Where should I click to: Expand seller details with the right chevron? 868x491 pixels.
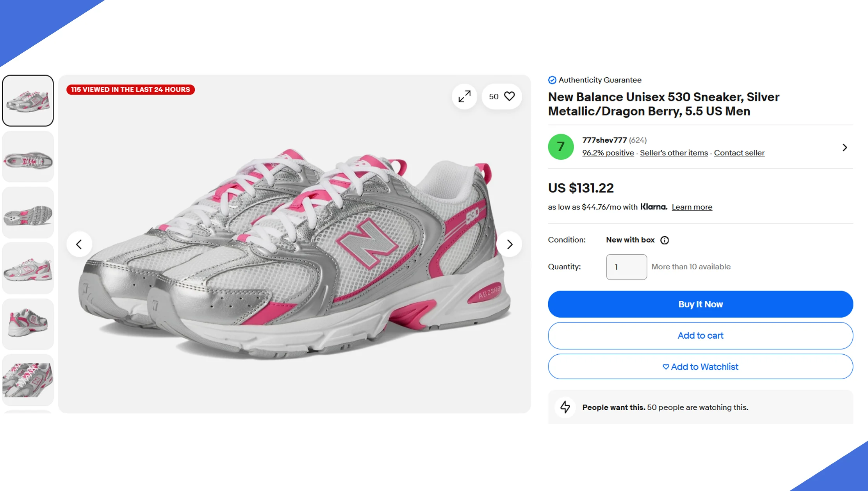point(845,147)
